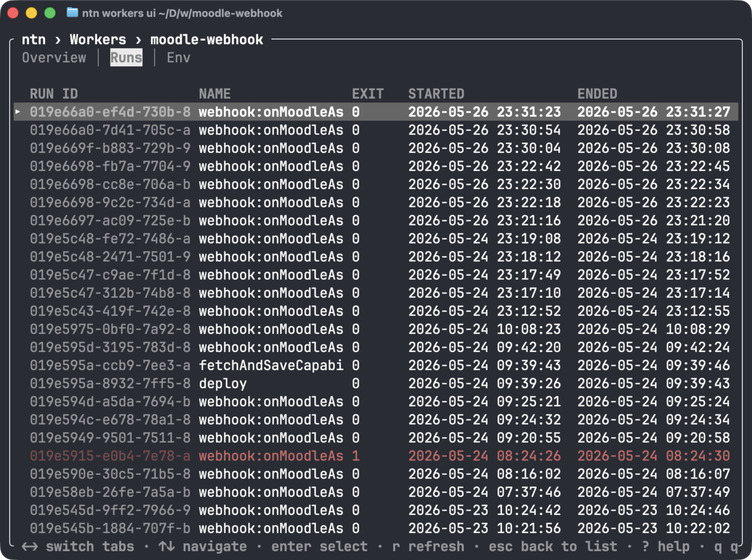Select the Runs tab
752x560 pixels.
tap(127, 58)
